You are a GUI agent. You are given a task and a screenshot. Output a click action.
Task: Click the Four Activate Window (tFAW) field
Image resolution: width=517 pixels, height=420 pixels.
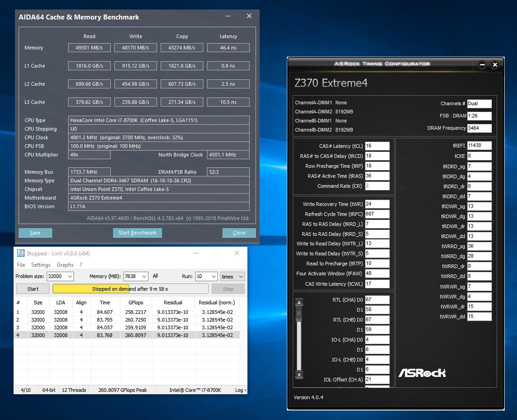(x=377, y=273)
